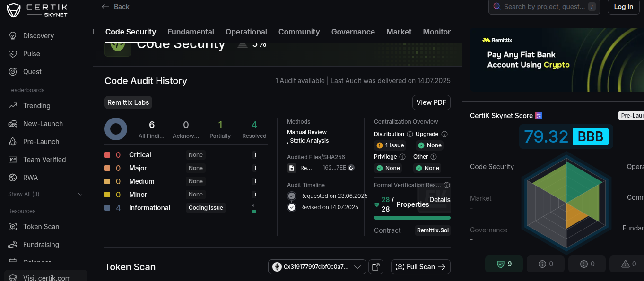This screenshot has width=644, height=281.
Task: Copy the audited file SHA256 hash
Action: coord(351,168)
